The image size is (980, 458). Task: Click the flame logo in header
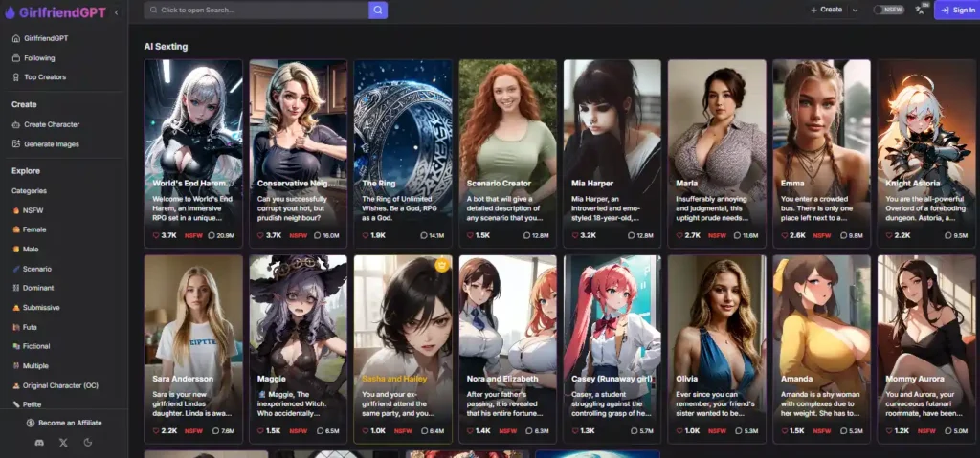(11, 12)
